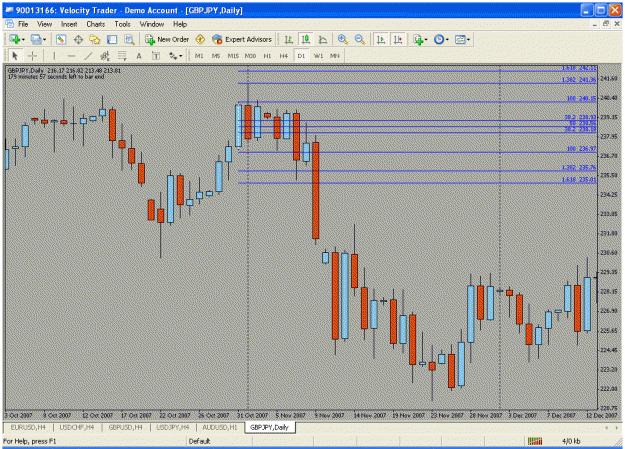Expand the Indicators list dropdown
This screenshot has height=449, width=625.
click(426, 40)
